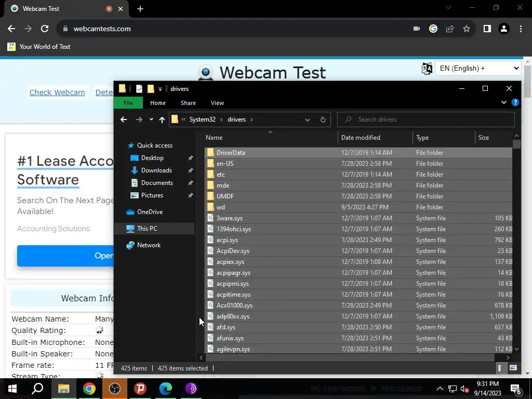Open Chrome three-dot menu
This screenshot has width=532, height=399.
coord(521,29)
